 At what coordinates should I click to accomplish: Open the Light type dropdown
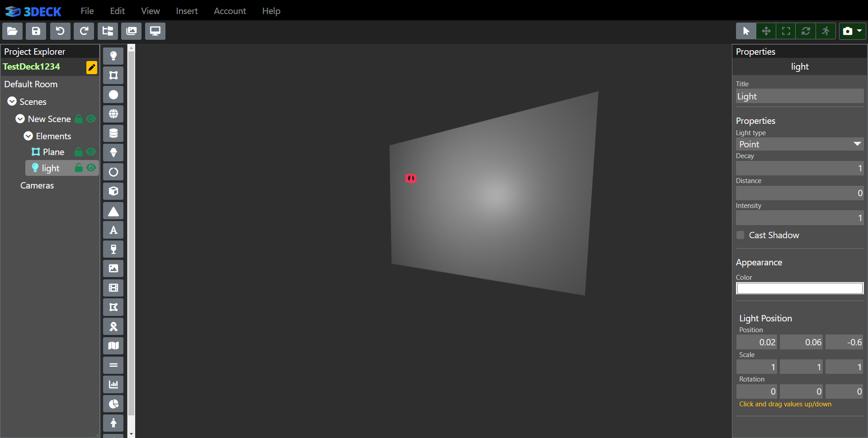tap(799, 144)
